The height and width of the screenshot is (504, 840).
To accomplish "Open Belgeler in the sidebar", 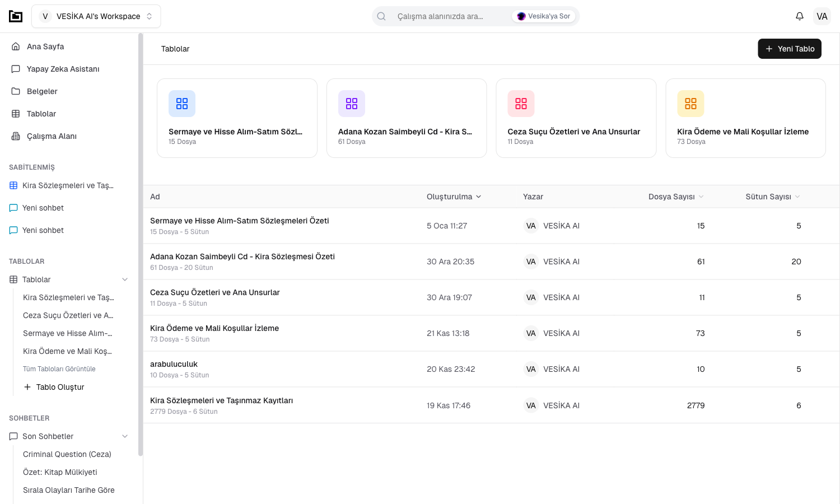I will pyautogui.click(x=42, y=91).
